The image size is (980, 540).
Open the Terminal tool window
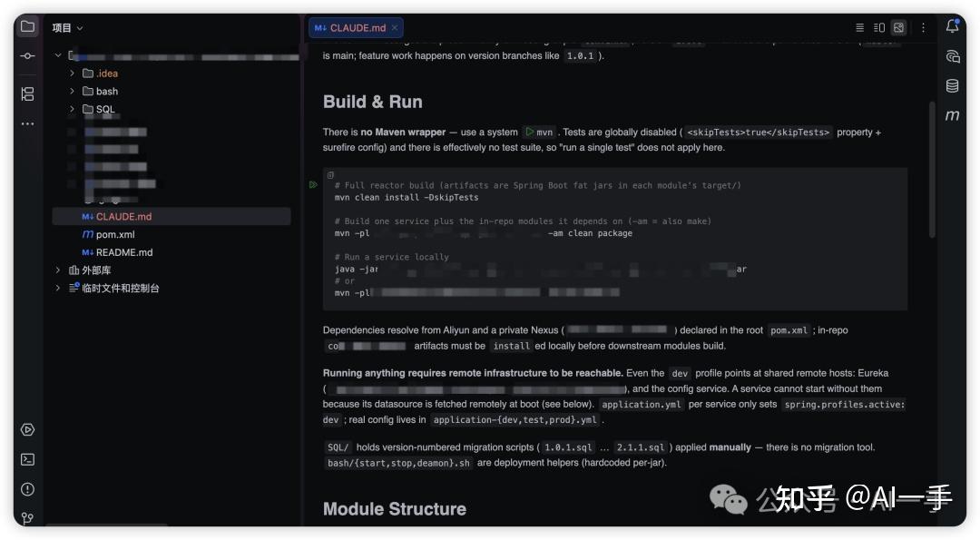coord(27,459)
